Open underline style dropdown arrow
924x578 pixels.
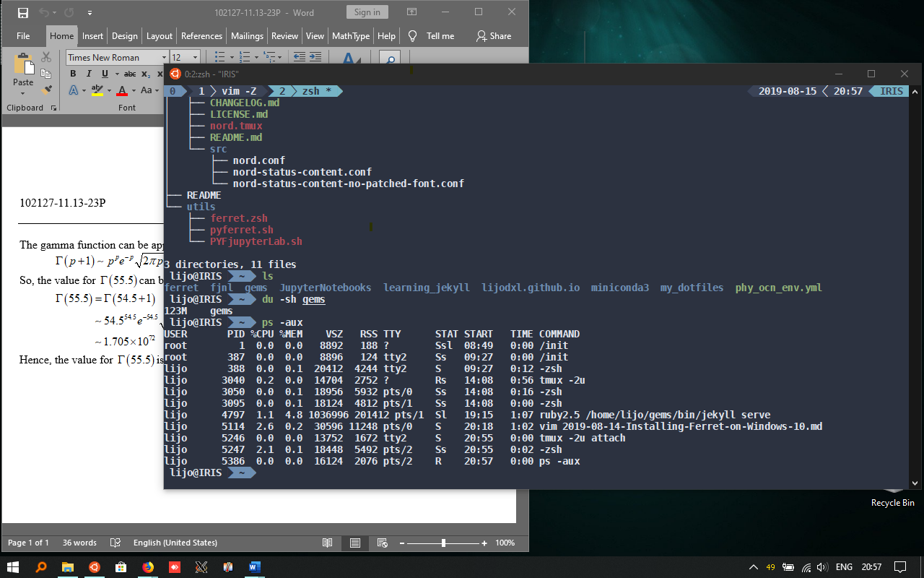point(116,74)
